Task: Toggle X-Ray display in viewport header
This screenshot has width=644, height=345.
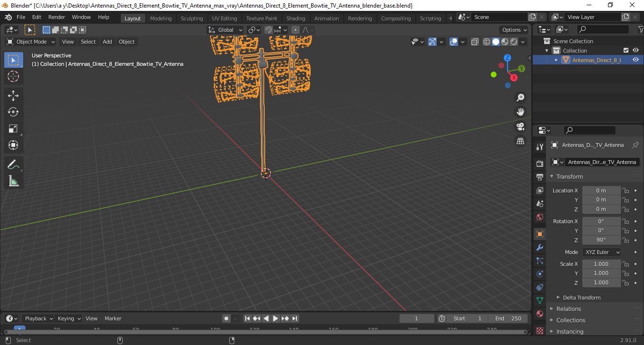Action: coord(475,42)
